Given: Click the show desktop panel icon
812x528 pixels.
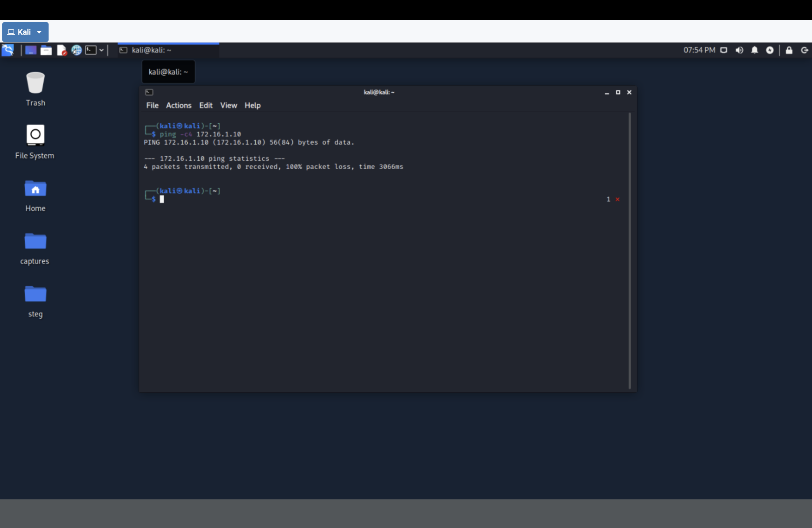Looking at the screenshot, I should click(x=31, y=50).
